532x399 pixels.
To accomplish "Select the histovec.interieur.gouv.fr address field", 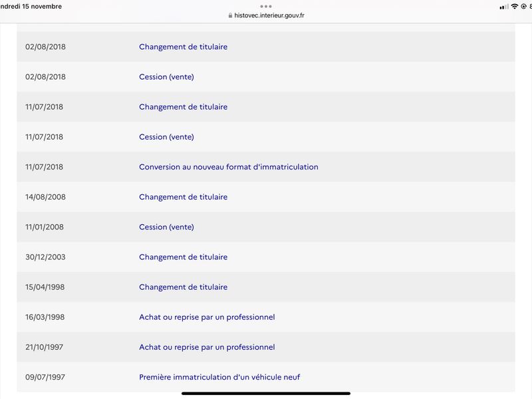I will [x=266, y=15].
